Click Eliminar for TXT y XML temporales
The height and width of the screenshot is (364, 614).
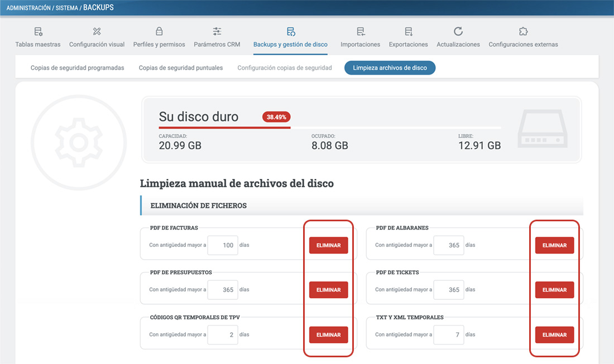[554, 334]
